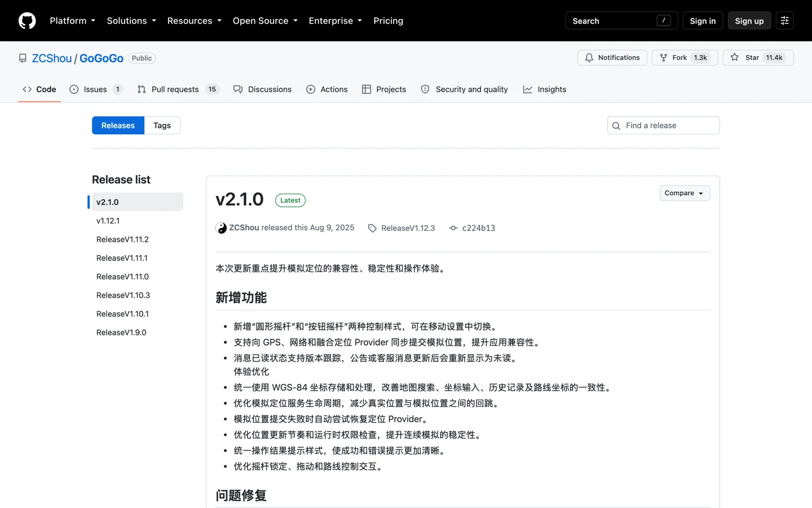Screen dimensions: 812x508
Task: Expand the Solutions menu
Action: 131,21
